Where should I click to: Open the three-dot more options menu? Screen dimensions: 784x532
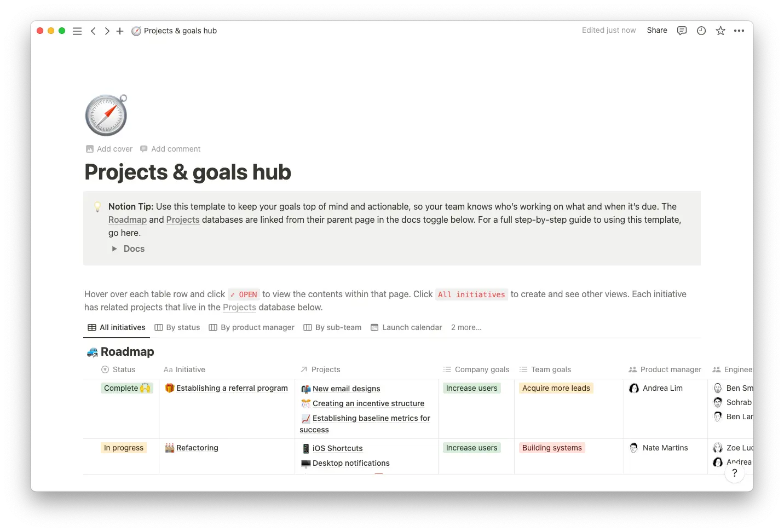[739, 31]
